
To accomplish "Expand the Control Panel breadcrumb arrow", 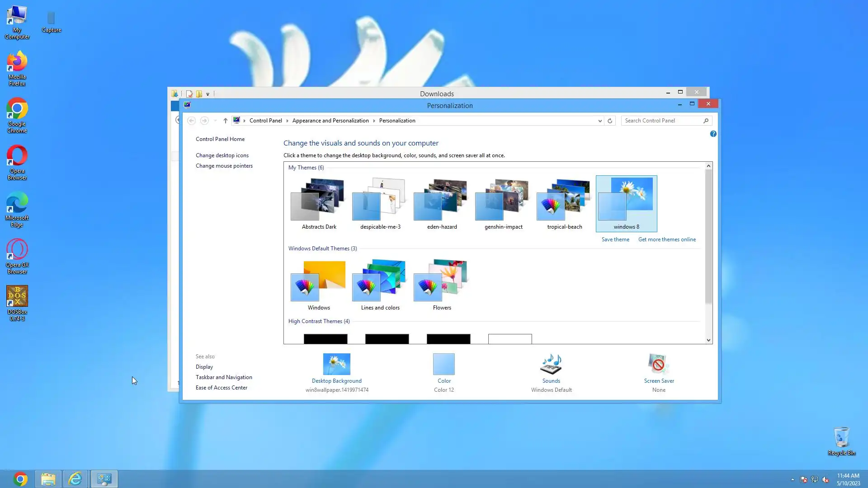I will pyautogui.click(x=287, y=121).
